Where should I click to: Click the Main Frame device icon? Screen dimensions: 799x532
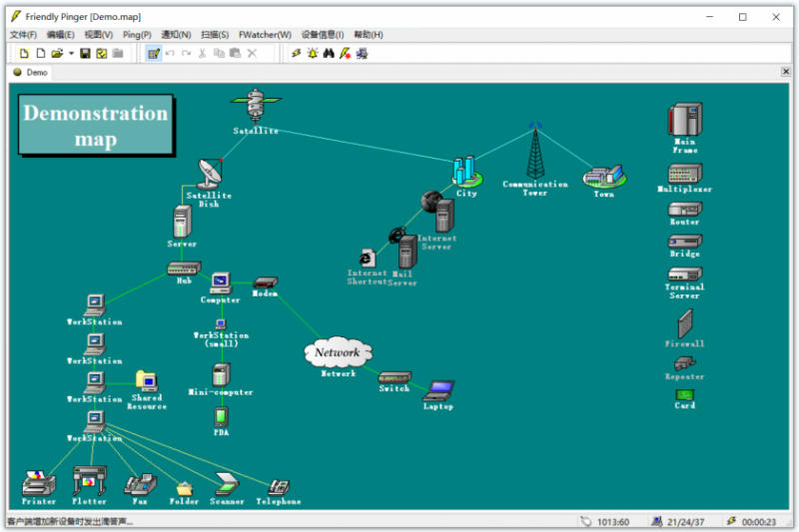[685, 120]
